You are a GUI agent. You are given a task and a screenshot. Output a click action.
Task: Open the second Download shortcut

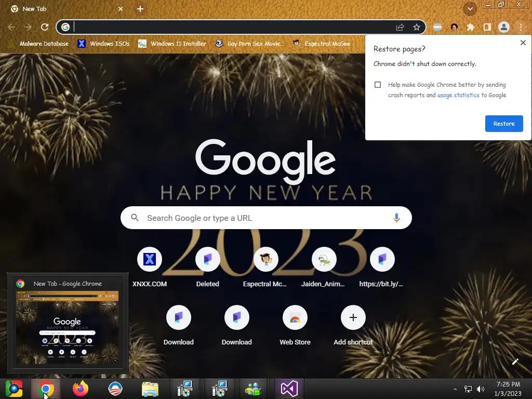(x=237, y=325)
